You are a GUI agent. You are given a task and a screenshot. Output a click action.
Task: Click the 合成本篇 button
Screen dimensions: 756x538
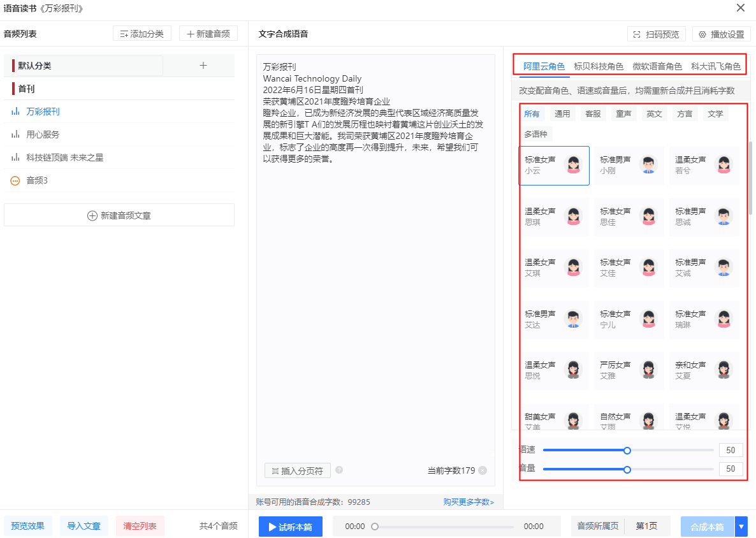(708, 527)
